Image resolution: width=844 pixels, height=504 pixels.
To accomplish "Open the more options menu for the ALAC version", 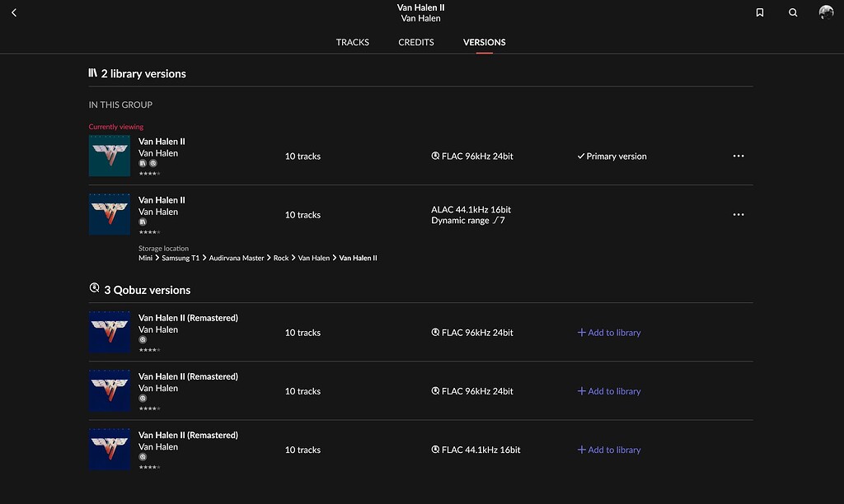I will click(x=738, y=214).
